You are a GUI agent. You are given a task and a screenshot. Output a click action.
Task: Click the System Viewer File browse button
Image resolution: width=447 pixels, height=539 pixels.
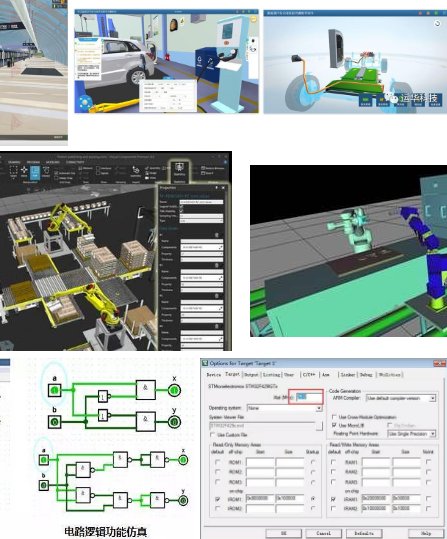pos(319,426)
